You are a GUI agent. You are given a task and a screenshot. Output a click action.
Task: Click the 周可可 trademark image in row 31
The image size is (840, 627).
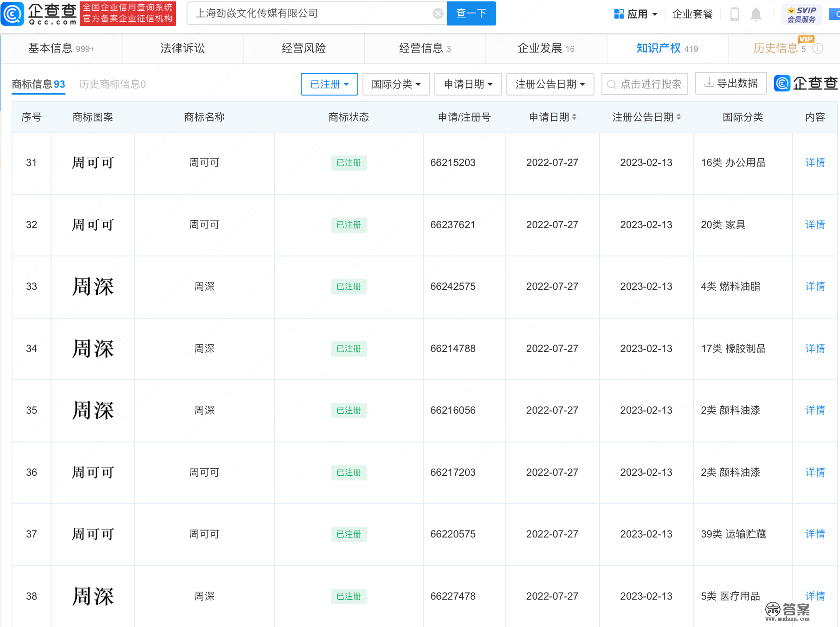tap(93, 163)
